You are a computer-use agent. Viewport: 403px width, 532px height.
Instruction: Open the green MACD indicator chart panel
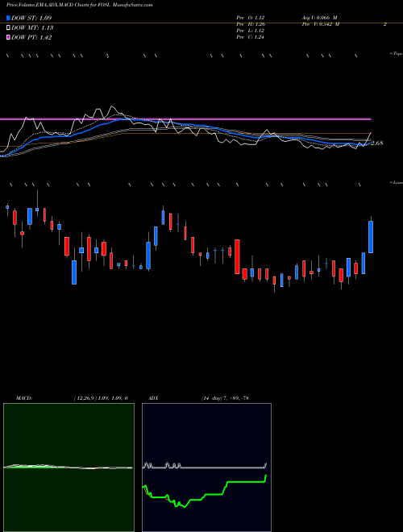(x=69, y=468)
